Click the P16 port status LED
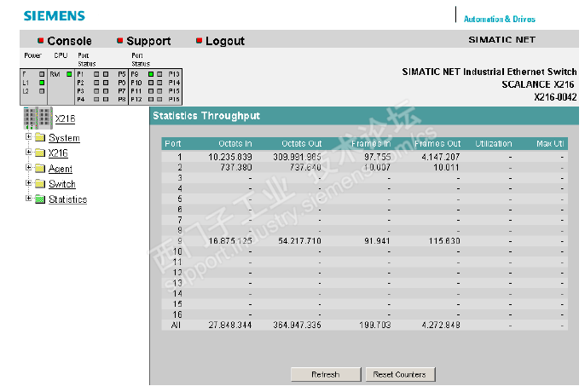 point(159,99)
